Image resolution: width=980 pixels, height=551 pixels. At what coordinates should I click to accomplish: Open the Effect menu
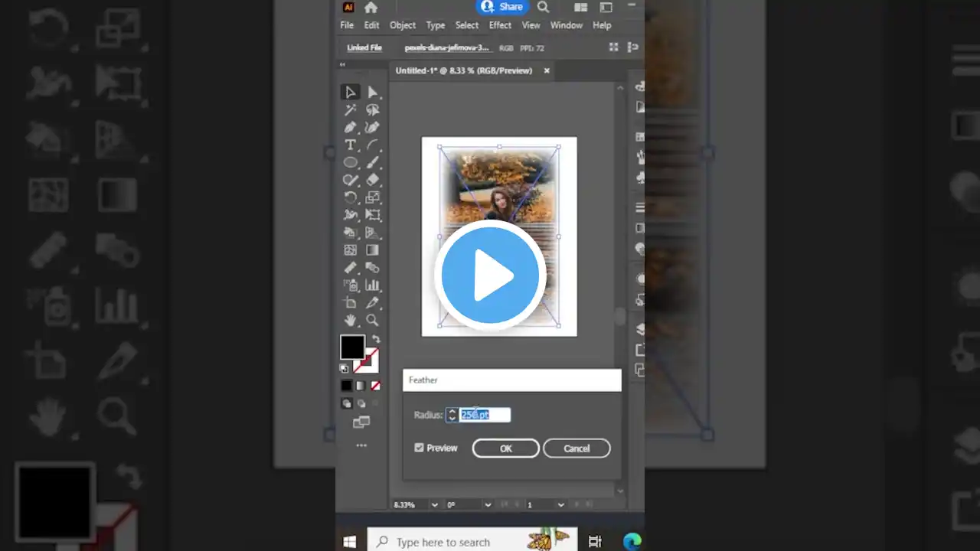pyautogui.click(x=500, y=25)
